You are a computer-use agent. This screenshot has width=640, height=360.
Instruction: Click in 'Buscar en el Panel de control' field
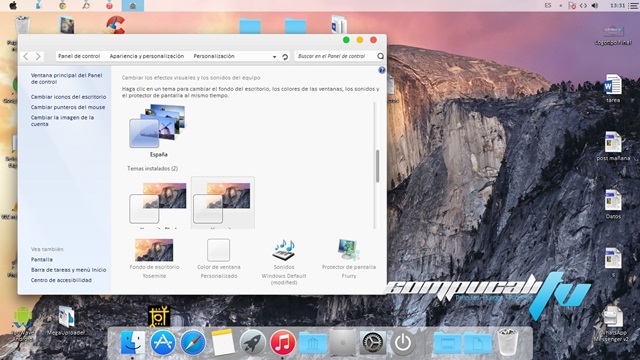tap(335, 56)
